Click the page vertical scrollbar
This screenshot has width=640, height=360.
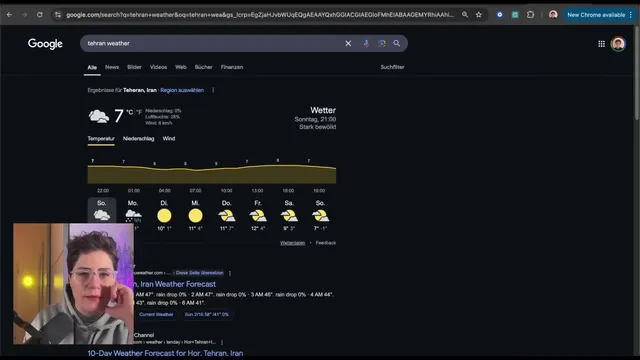[x=636, y=73]
